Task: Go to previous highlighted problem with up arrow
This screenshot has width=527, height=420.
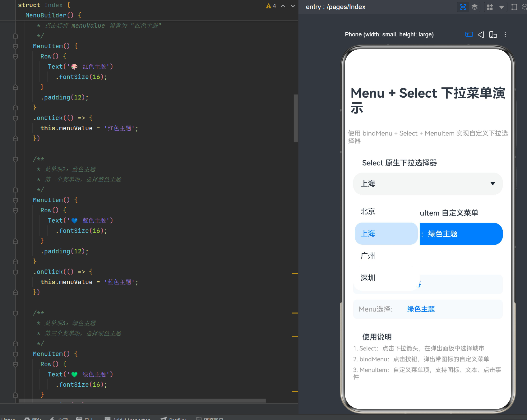Action: pos(283,6)
